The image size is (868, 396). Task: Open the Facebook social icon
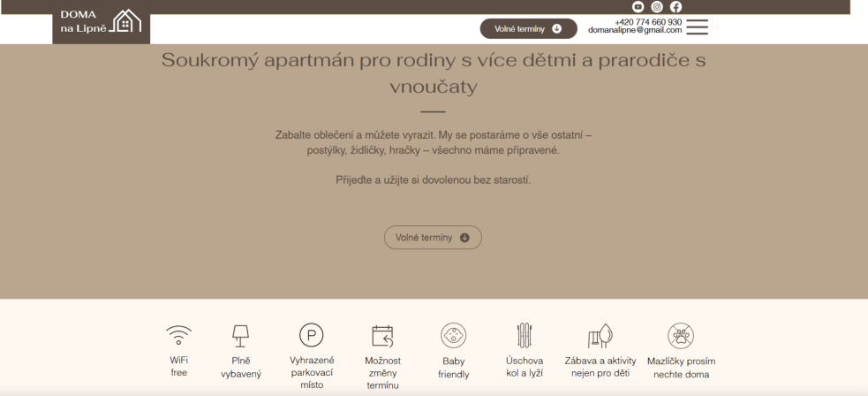(x=676, y=7)
